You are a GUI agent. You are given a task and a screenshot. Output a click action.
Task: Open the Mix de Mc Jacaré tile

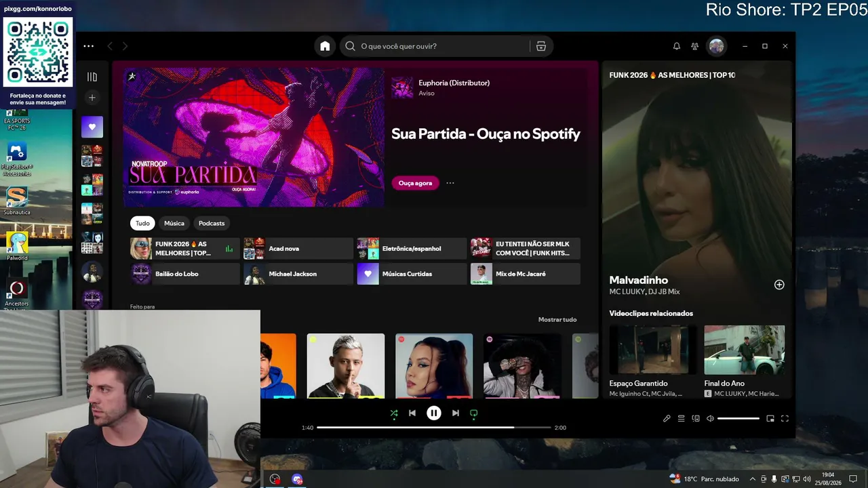click(x=526, y=274)
